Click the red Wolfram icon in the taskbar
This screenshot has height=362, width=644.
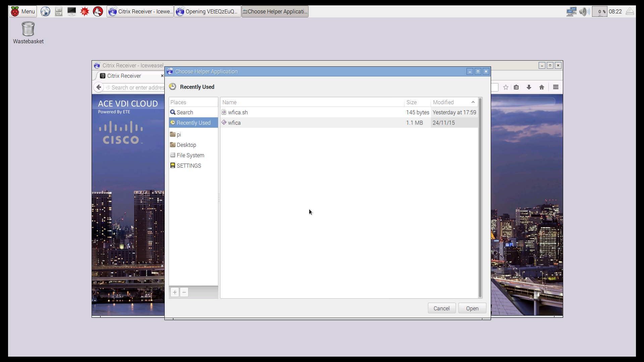pyautogui.click(x=98, y=11)
